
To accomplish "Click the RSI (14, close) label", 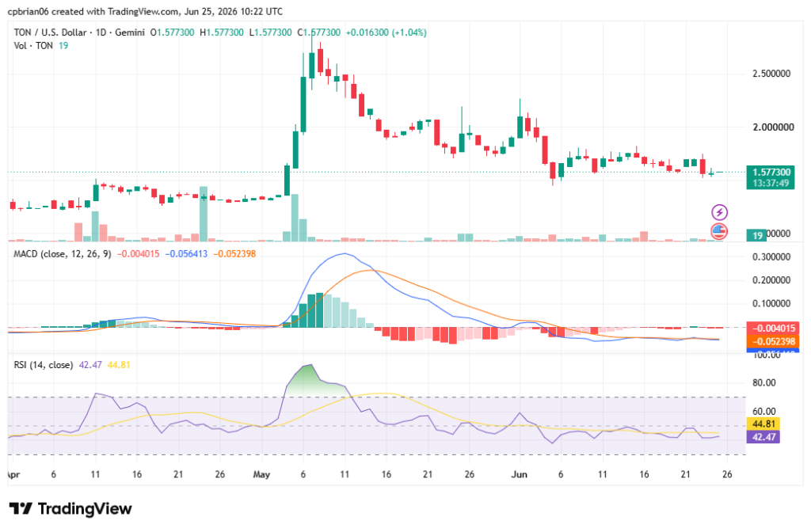I will [x=43, y=365].
